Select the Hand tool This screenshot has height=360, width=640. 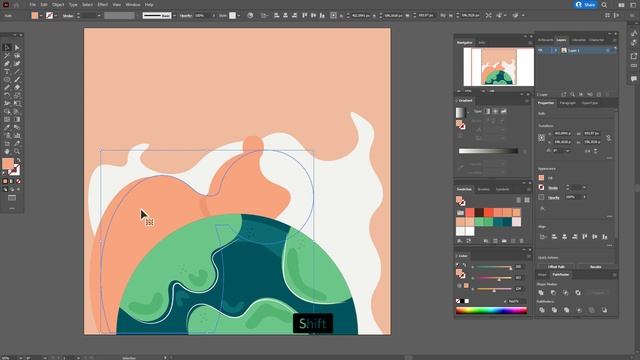tap(7, 151)
